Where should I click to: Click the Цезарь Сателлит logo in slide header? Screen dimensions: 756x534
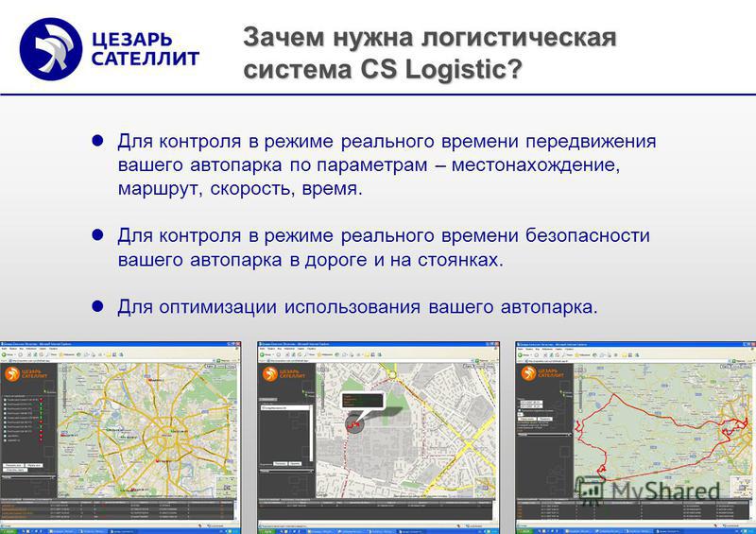pos(110,49)
